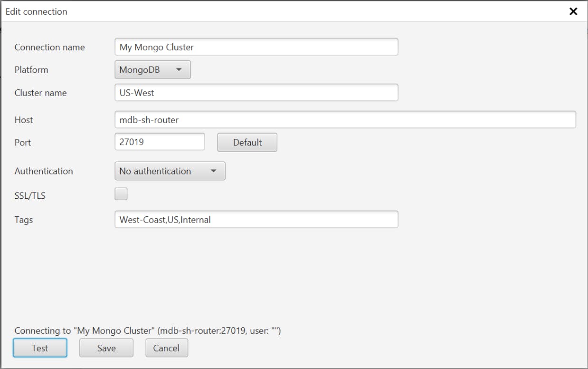Click the Cluster name field with US-West
This screenshot has width=588, height=369.
point(256,93)
